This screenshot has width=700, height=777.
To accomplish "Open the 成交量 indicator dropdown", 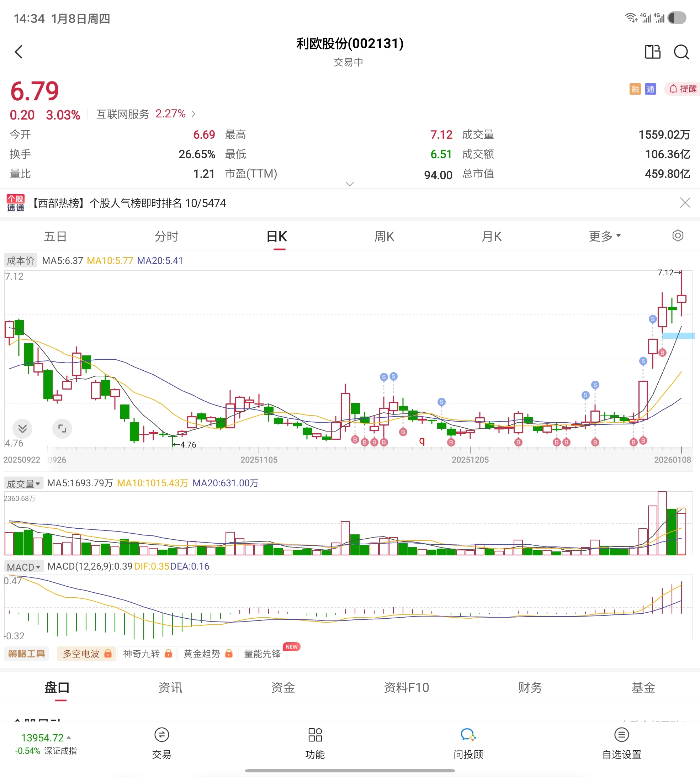I will pos(23,483).
